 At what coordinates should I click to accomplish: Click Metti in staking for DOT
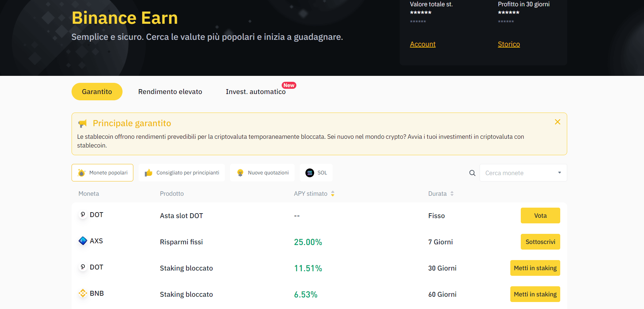click(535, 268)
